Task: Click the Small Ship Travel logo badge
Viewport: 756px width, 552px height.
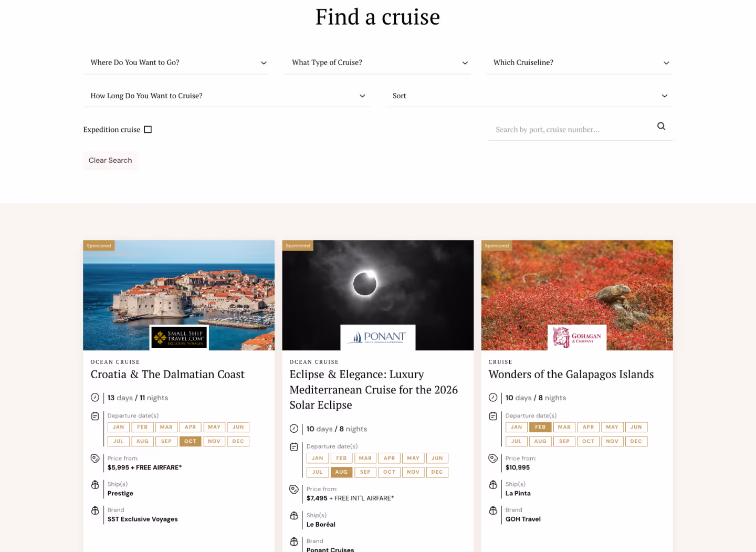Action: click(x=179, y=337)
